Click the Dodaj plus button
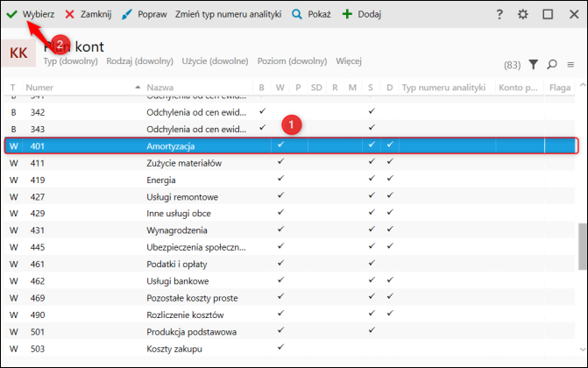The height and width of the screenshot is (368, 588). click(361, 14)
